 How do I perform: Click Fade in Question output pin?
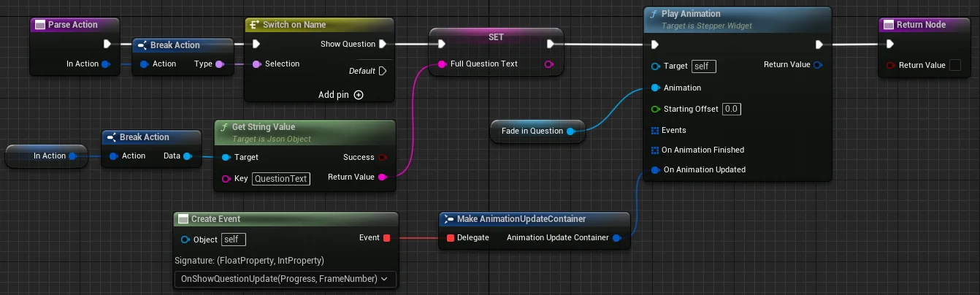571,131
